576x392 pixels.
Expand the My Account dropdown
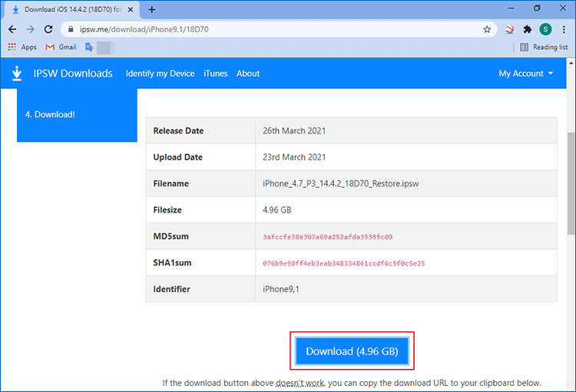point(525,74)
